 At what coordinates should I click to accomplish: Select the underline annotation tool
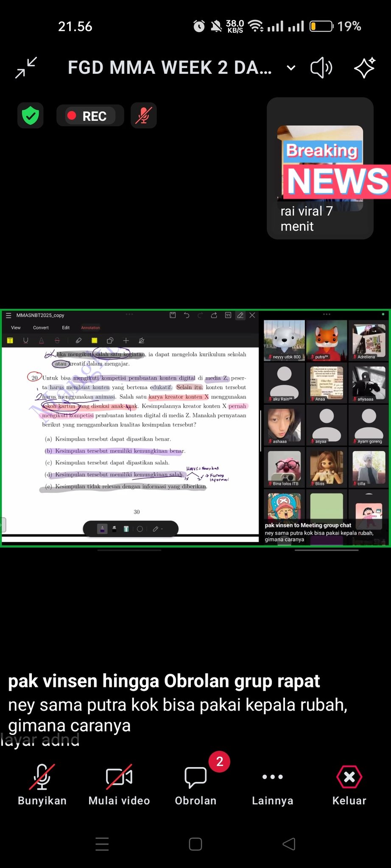coord(26,340)
